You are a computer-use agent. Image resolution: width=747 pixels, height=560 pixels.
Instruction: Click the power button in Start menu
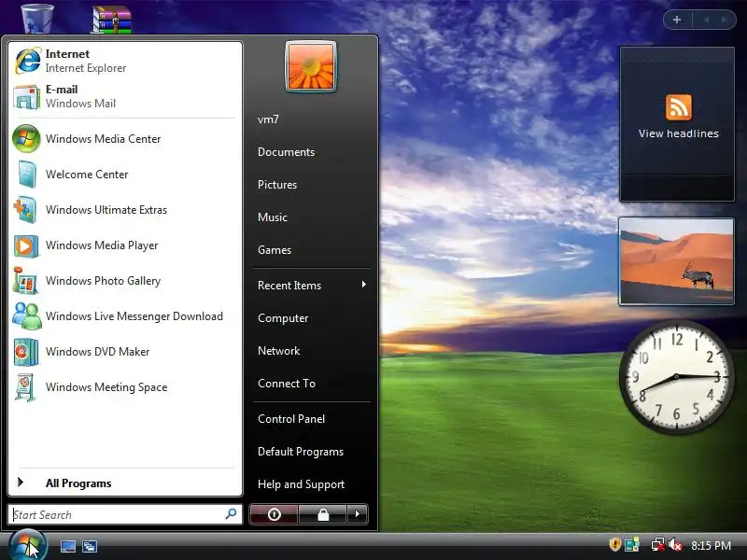274,514
